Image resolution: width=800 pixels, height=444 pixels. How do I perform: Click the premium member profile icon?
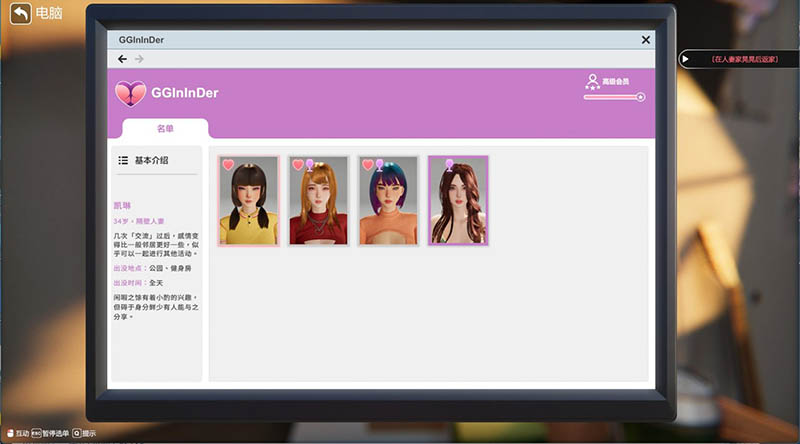point(593,81)
